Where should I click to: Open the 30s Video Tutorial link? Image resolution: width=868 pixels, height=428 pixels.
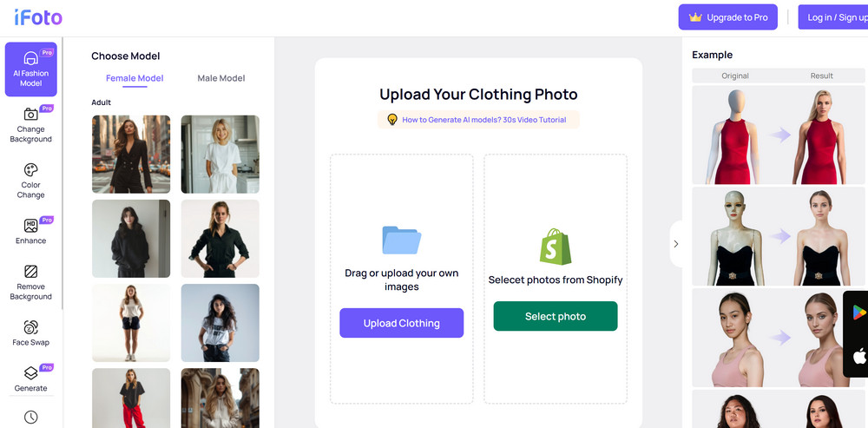point(483,120)
